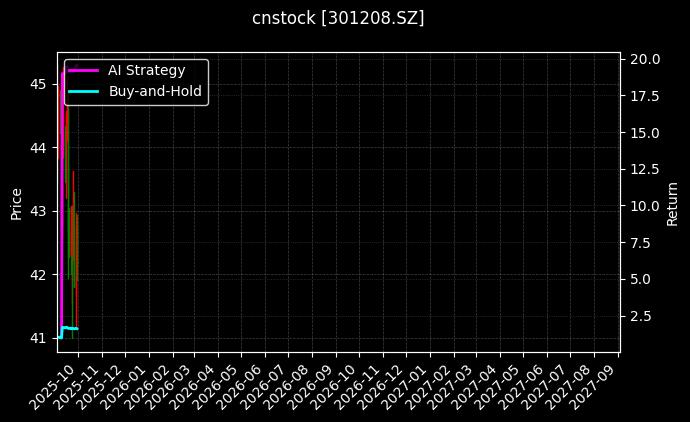
Task: Click the chart title cnstock [301208.SZ]
Action: point(338,18)
